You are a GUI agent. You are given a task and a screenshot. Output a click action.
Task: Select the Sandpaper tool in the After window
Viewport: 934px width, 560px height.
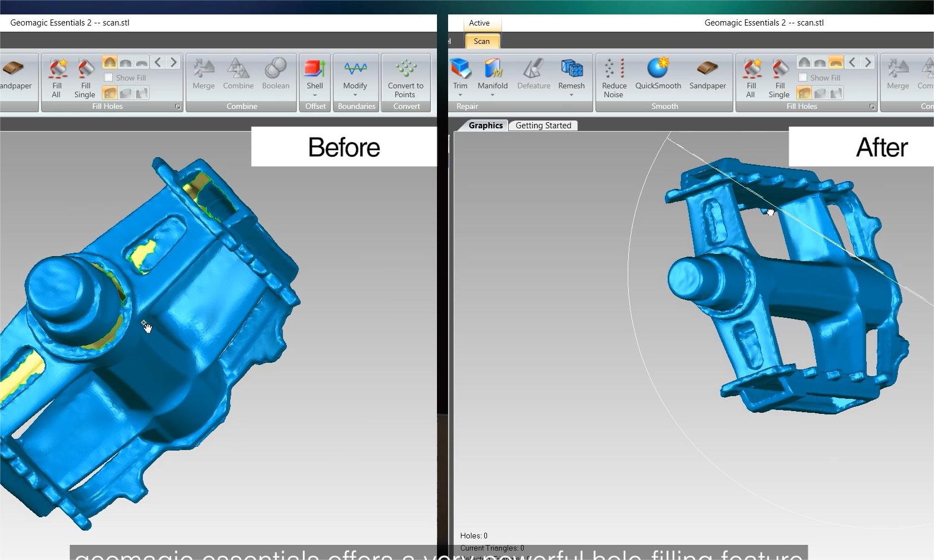[x=708, y=74]
